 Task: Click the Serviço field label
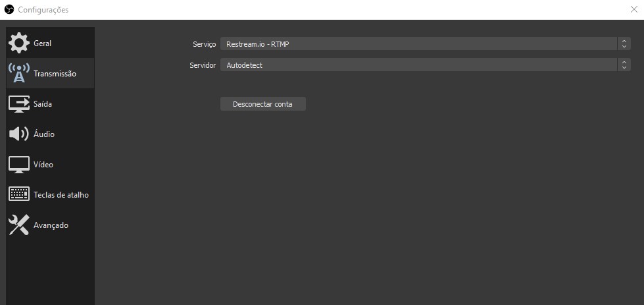(x=204, y=44)
